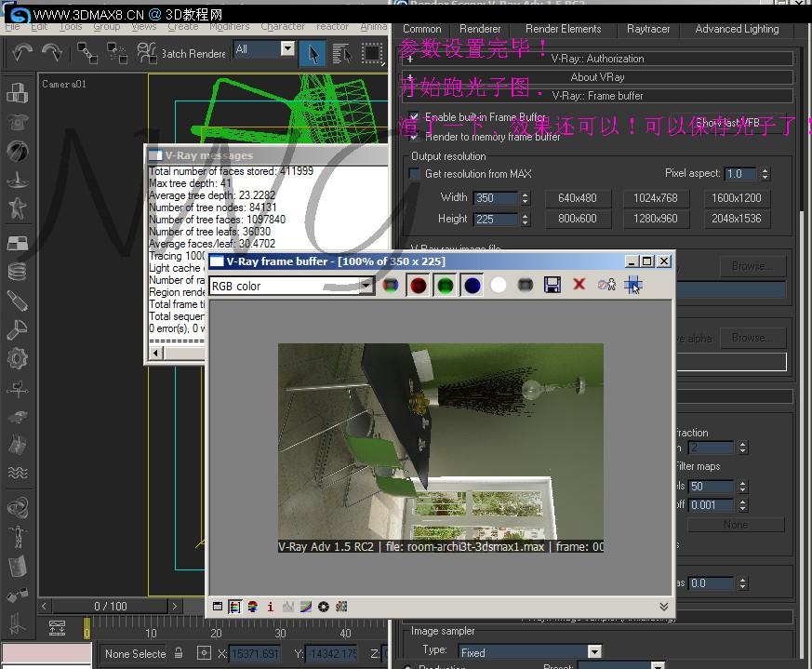Enable built-in Frame Buffer checkbox

coord(413,117)
